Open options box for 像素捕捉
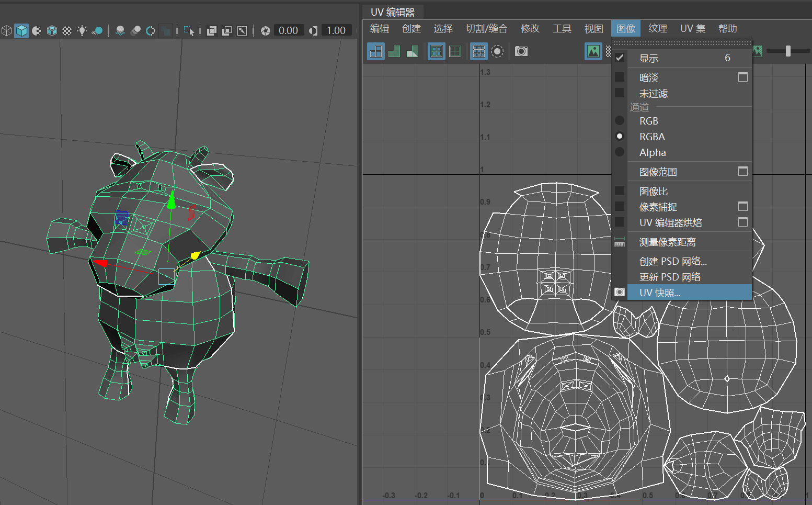Screen dimensions: 812x505 (x=743, y=206)
